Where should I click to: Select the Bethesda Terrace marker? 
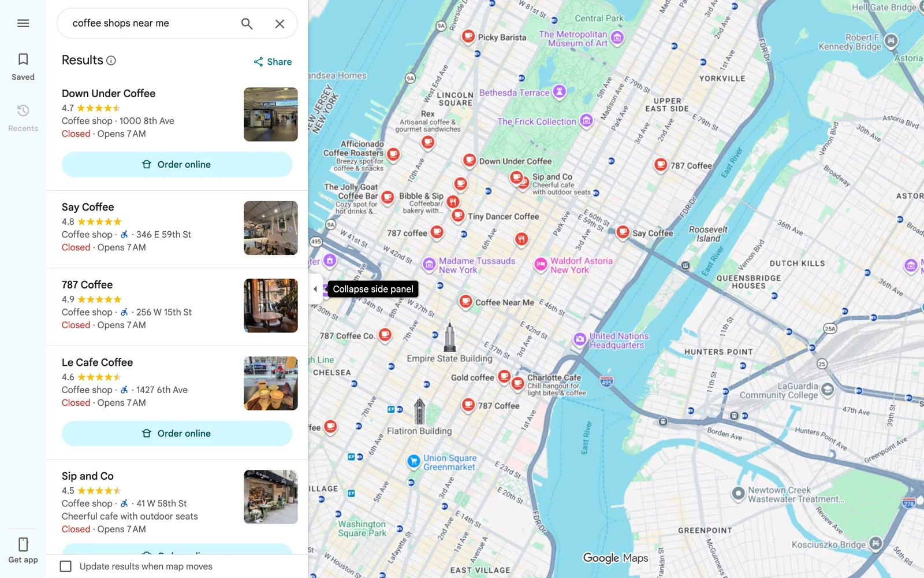click(x=559, y=91)
